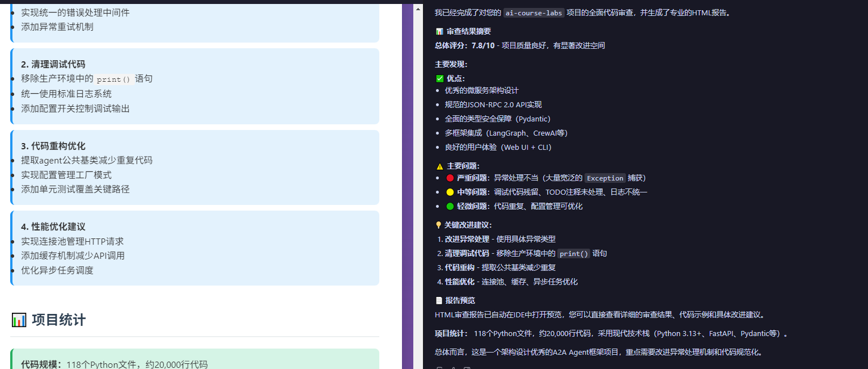
Task: Click the Exception code span in the issues list
Action: pos(605,178)
